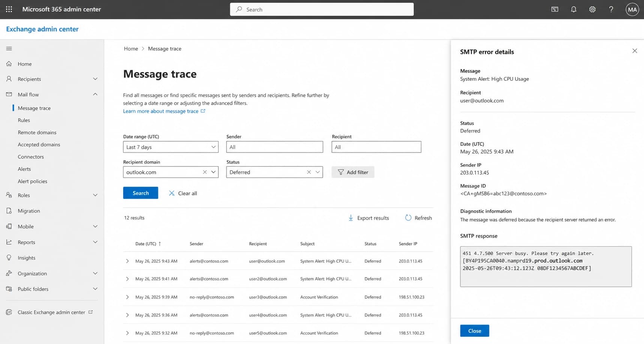Expand the Reports menu chevron
Viewport: 644px width, 344px height.
tap(95, 242)
